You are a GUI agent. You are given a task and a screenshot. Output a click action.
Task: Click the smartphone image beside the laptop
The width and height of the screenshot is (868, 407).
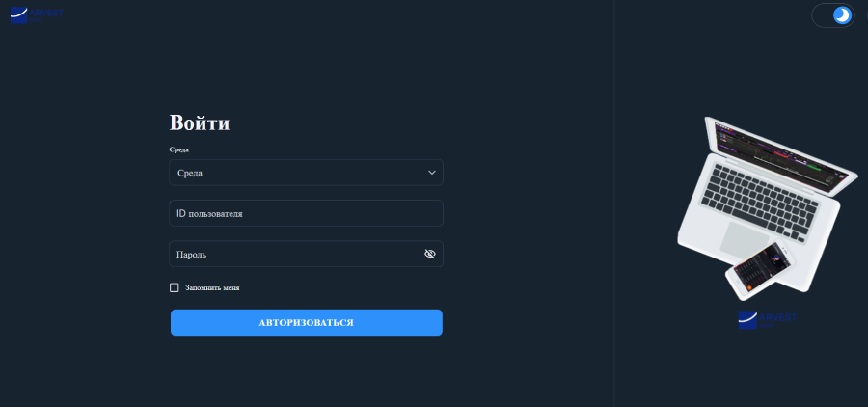tap(761, 269)
